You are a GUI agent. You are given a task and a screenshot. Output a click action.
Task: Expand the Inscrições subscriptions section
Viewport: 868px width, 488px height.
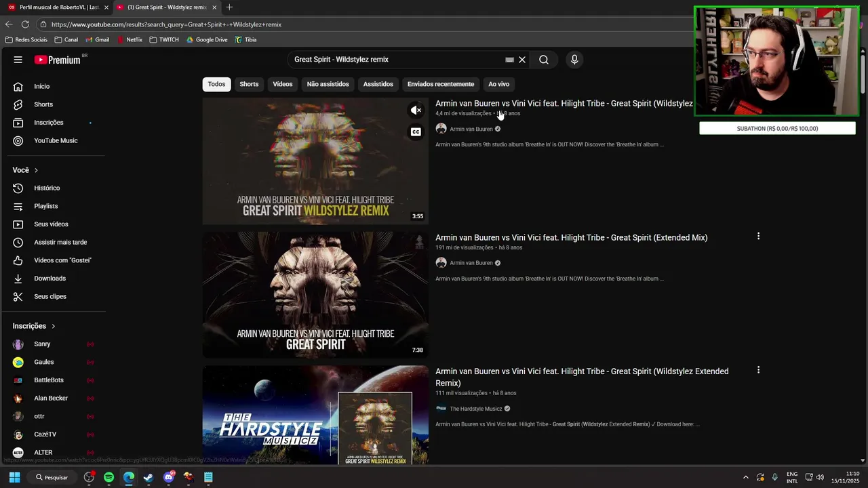coord(34,326)
